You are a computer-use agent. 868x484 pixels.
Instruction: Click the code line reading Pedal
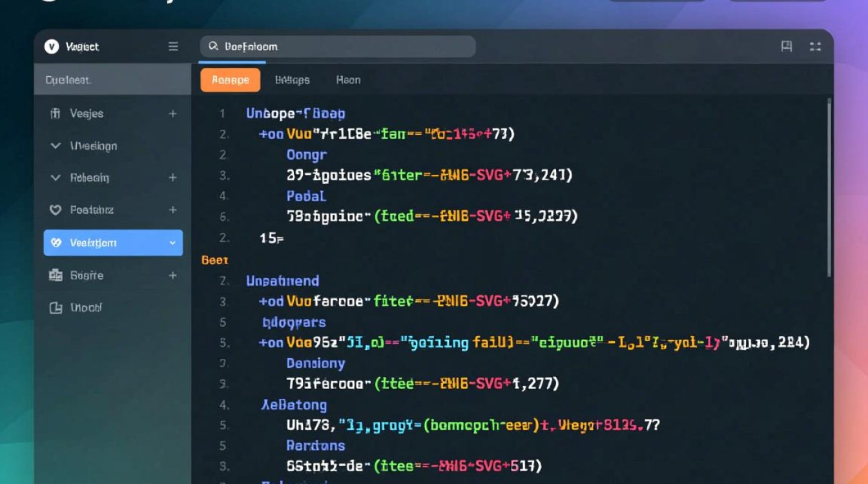[306, 196]
